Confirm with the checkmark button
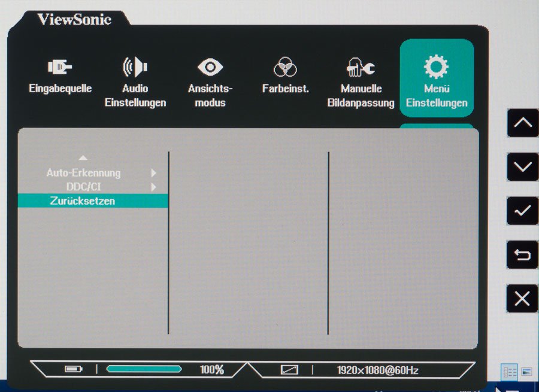Viewport: 539px width, 392px height. 522,211
